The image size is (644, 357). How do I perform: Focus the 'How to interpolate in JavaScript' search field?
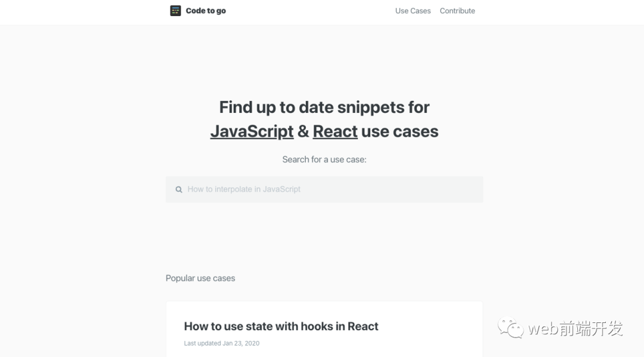pyautogui.click(x=324, y=190)
